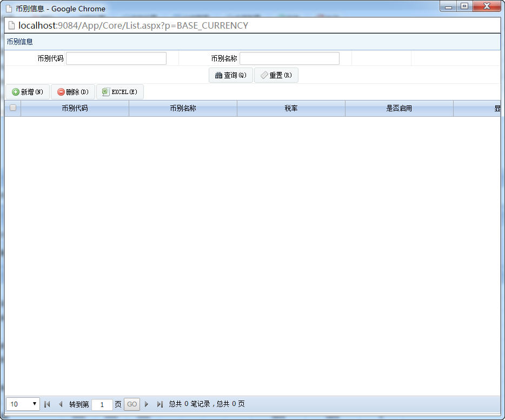Sort by the 是否启用 column header
The image size is (505, 420).
(400, 108)
